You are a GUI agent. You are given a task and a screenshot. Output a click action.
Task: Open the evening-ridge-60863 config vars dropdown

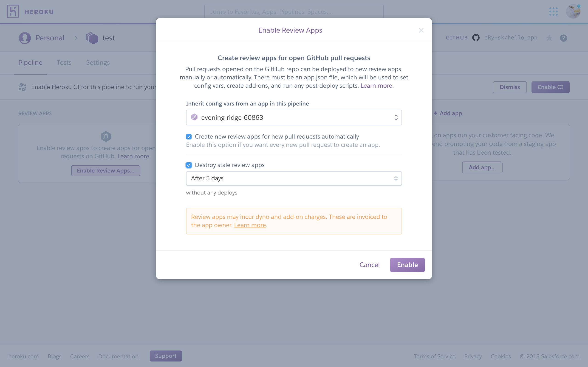click(294, 117)
